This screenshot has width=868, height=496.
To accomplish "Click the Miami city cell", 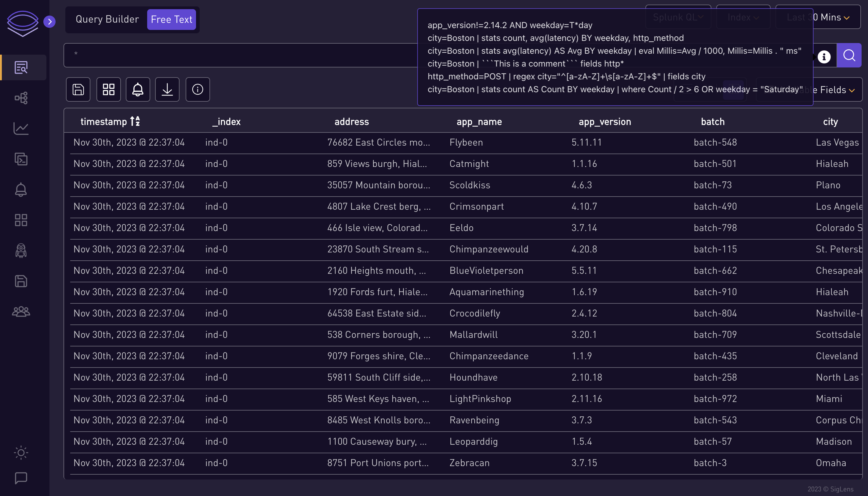I will (x=829, y=399).
